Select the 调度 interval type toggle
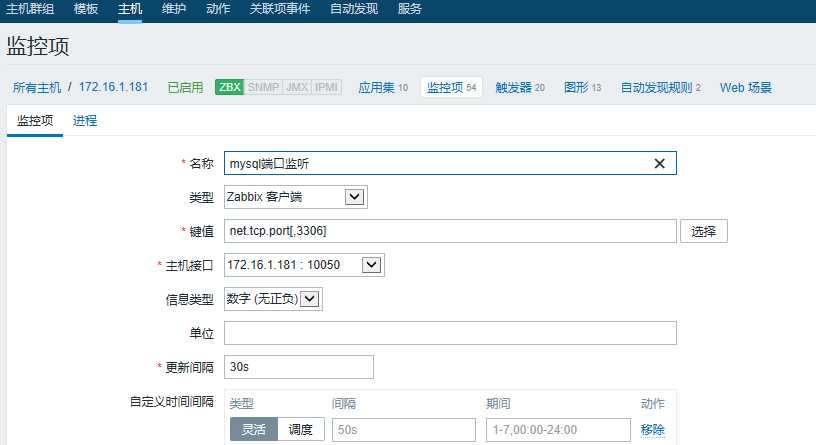This screenshot has width=816, height=445. (x=301, y=429)
